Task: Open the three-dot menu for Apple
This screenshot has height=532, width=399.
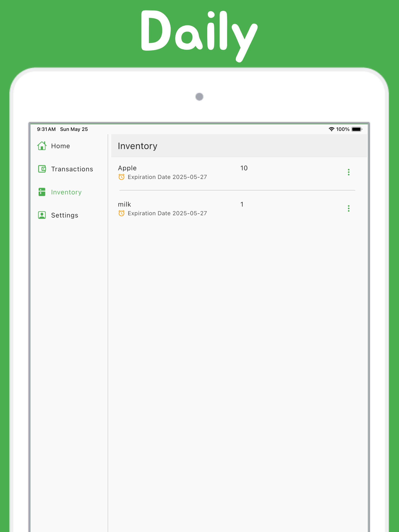Action: pos(349,172)
